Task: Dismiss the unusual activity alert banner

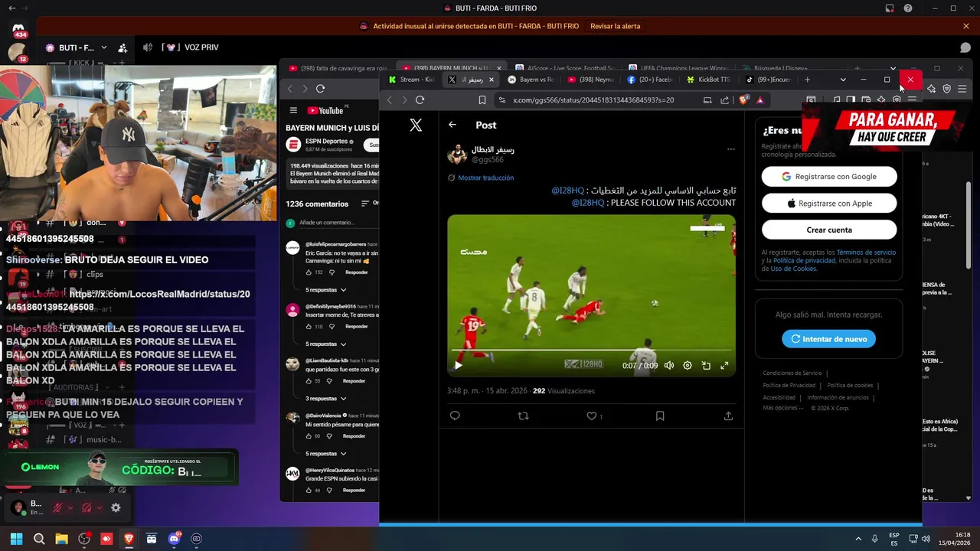Action: pyautogui.click(x=966, y=26)
